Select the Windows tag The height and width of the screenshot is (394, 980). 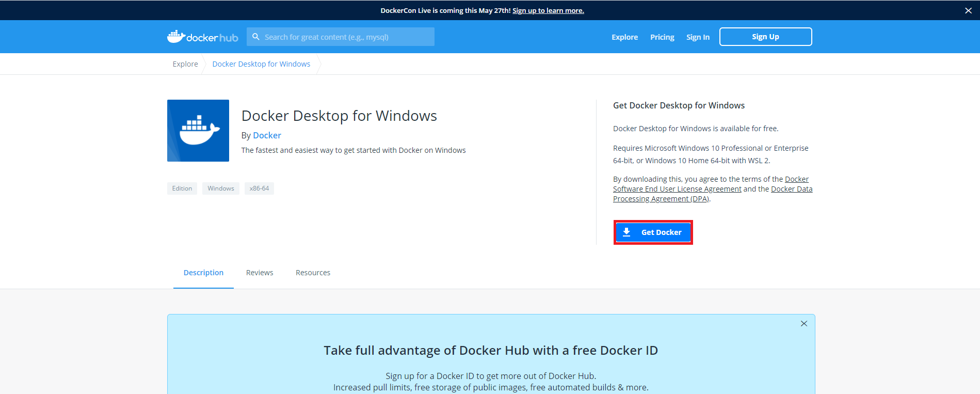221,188
